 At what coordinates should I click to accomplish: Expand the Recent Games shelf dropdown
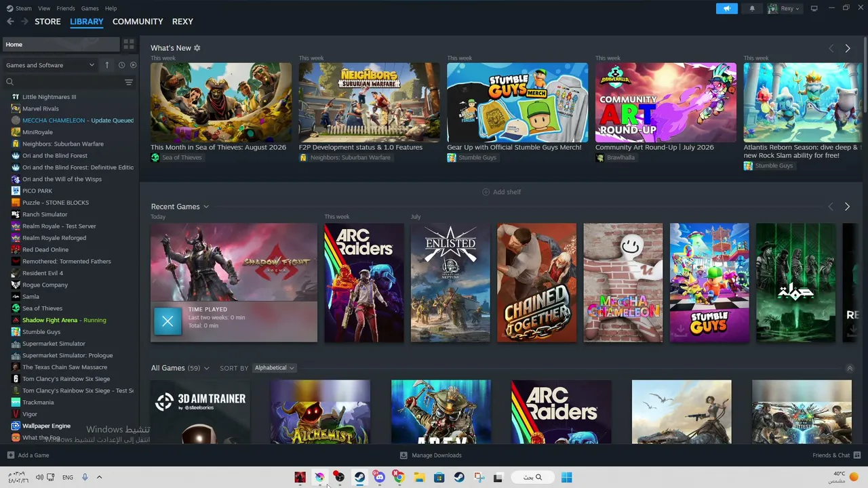pos(206,207)
